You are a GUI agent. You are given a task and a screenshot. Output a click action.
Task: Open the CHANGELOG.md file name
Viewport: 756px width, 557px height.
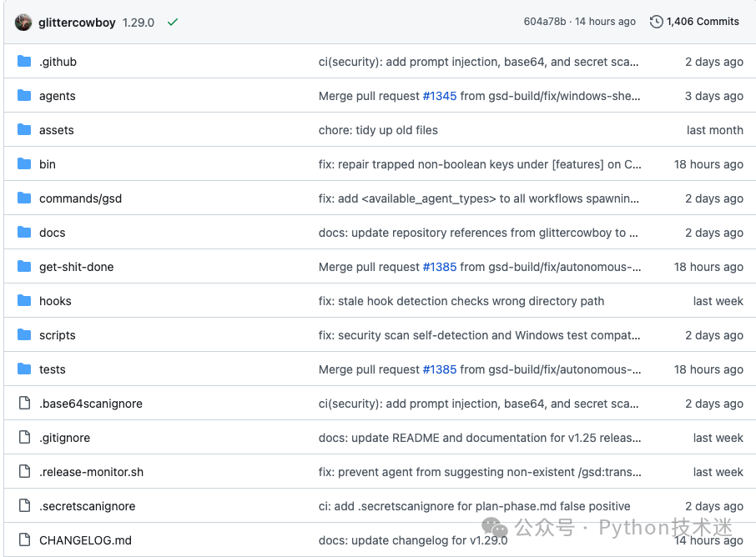(85, 540)
